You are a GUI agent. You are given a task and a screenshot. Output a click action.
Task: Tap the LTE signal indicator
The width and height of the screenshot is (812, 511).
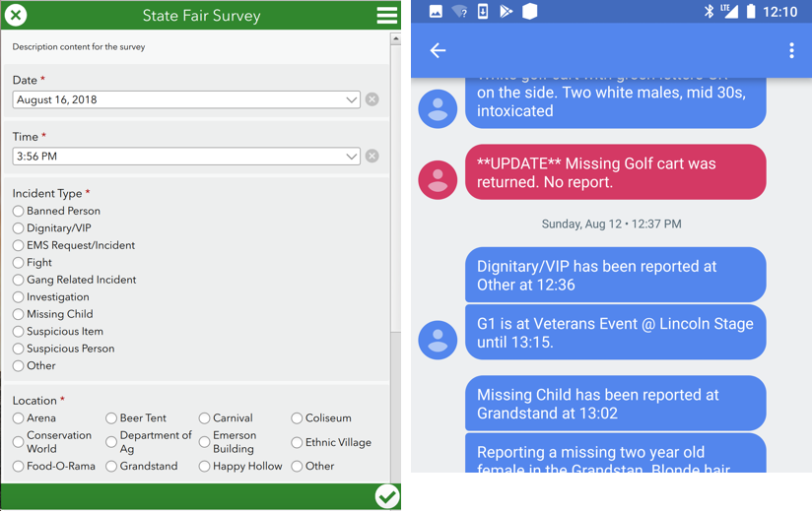pos(729,12)
